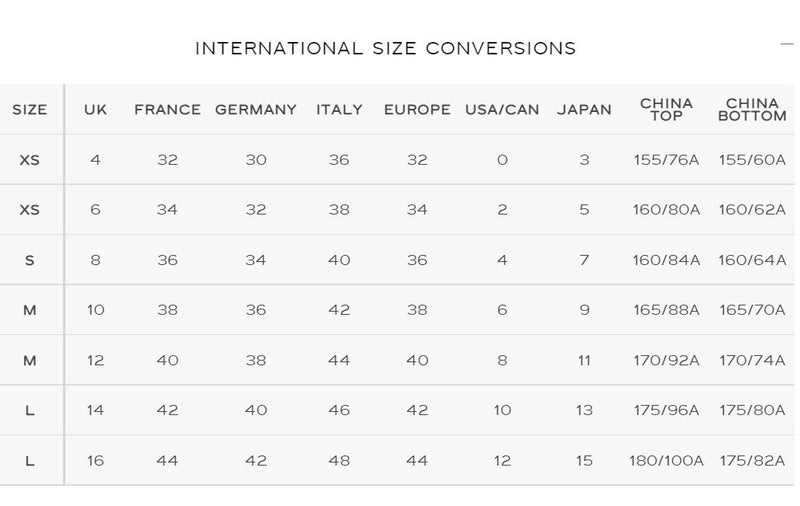This screenshot has width=800, height=506.
Task: Click the USA/CAN column header
Action: 502,110
